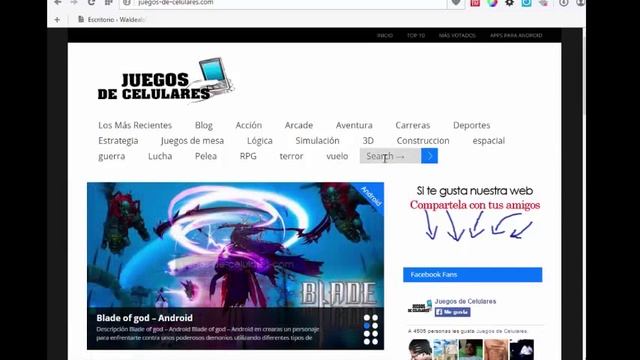Open the Pelea category
Screen dimensions: 640x360
click(x=206, y=156)
